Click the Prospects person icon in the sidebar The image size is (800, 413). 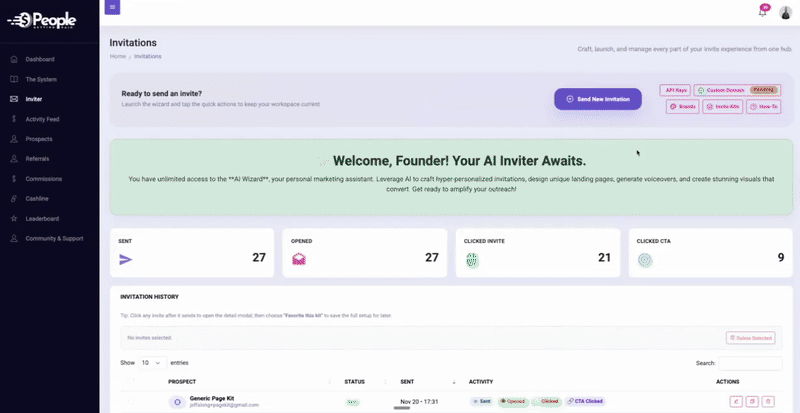[14, 139]
